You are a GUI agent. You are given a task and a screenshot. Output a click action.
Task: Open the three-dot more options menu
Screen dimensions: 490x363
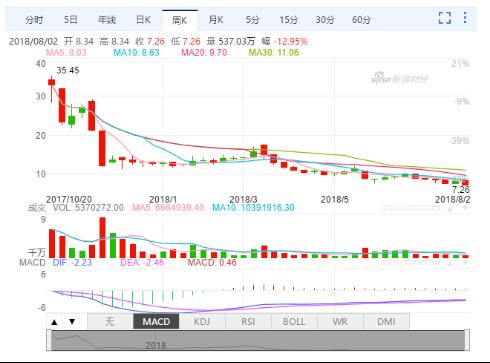click(465, 18)
